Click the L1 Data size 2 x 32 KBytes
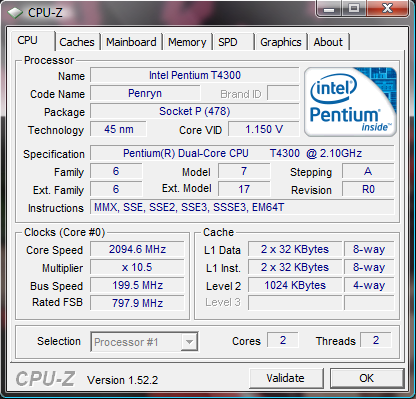 coord(295,249)
